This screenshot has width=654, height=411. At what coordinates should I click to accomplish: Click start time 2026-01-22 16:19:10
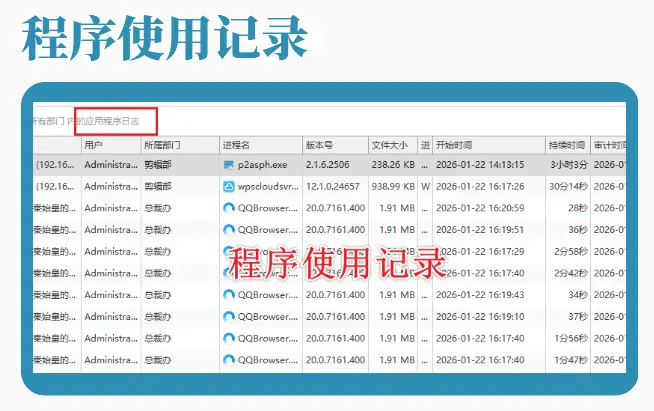tap(480, 316)
